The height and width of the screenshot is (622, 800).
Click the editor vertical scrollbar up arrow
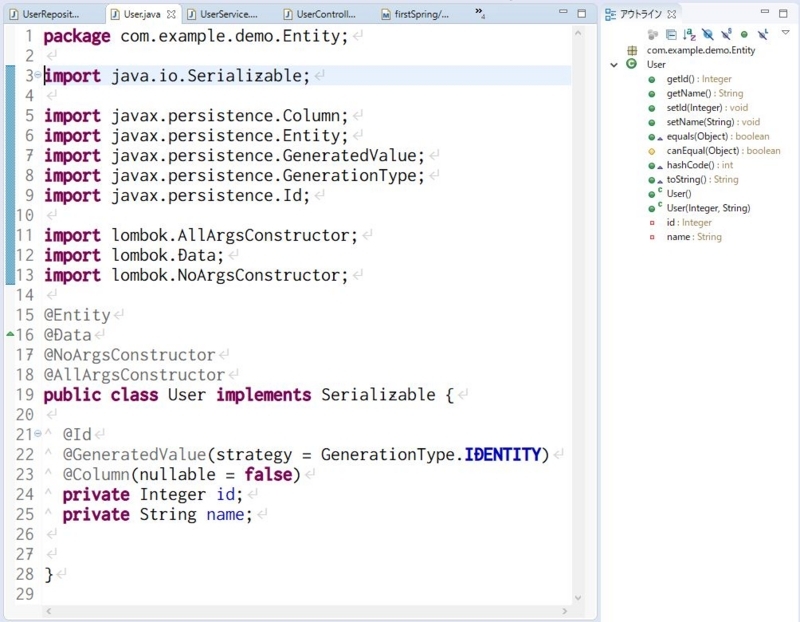tap(578, 33)
